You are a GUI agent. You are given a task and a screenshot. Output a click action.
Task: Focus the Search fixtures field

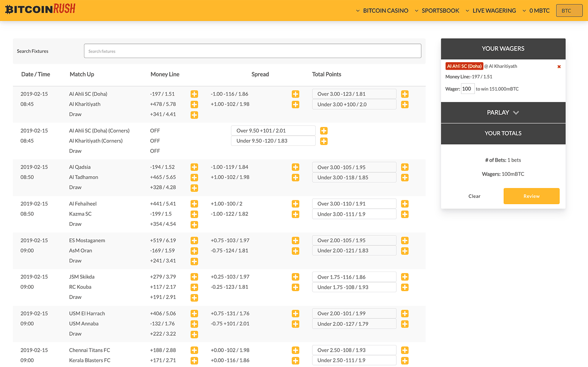(252, 51)
